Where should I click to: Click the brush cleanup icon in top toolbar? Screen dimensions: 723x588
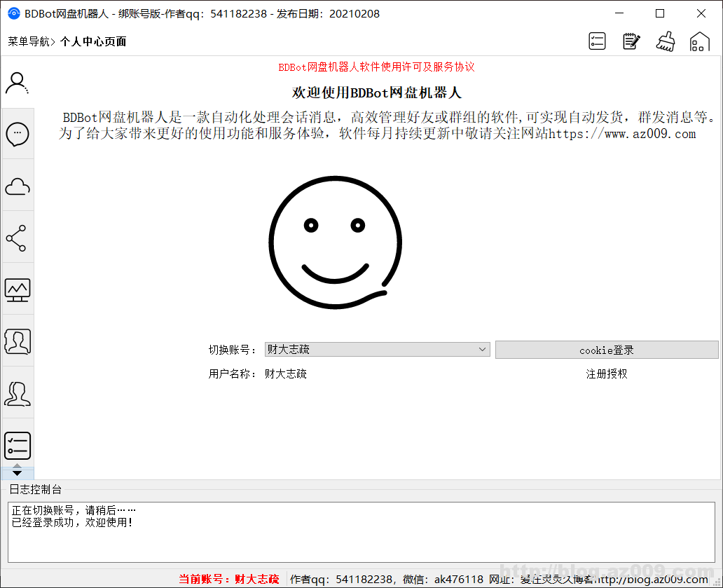pyautogui.click(x=666, y=41)
